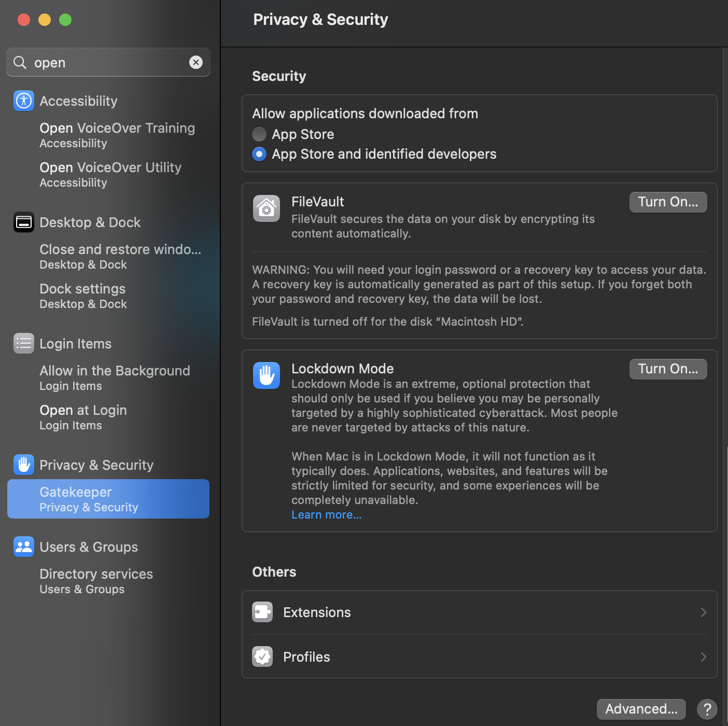728x726 pixels.
Task: Click the help question mark button
Action: tap(707, 709)
